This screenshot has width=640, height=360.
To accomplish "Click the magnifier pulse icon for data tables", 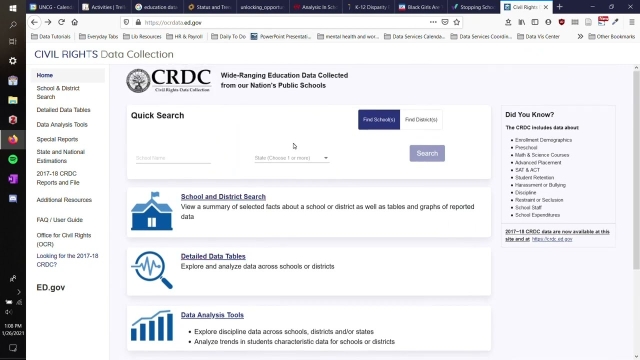I will tap(152, 270).
